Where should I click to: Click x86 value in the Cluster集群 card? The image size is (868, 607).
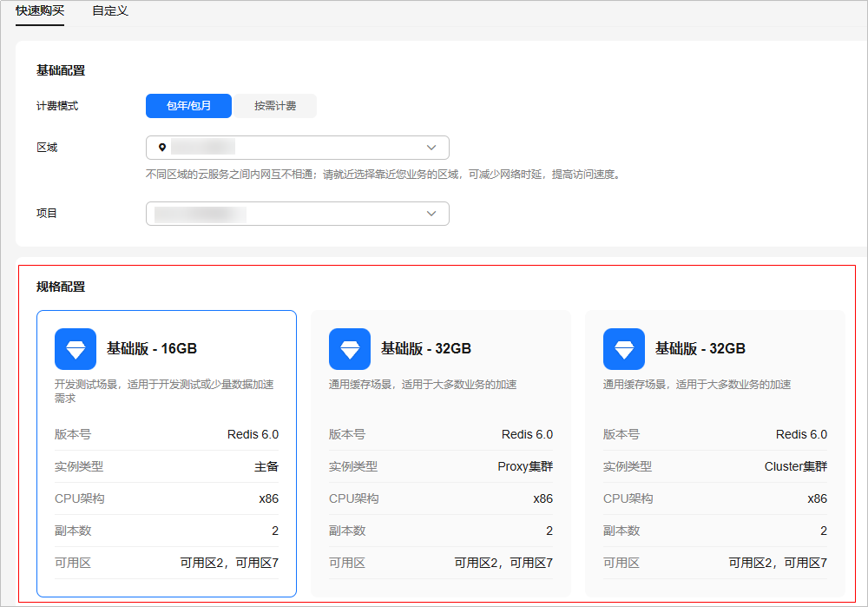click(817, 498)
